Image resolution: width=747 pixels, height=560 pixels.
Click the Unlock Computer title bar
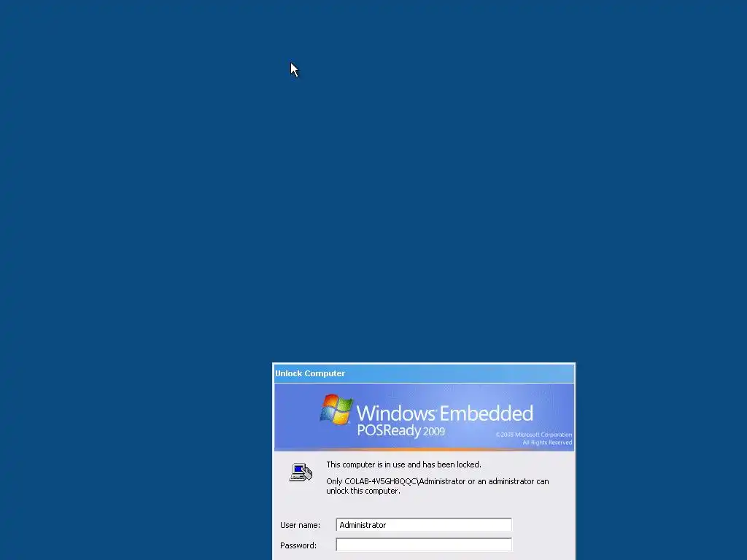(424, 373)
